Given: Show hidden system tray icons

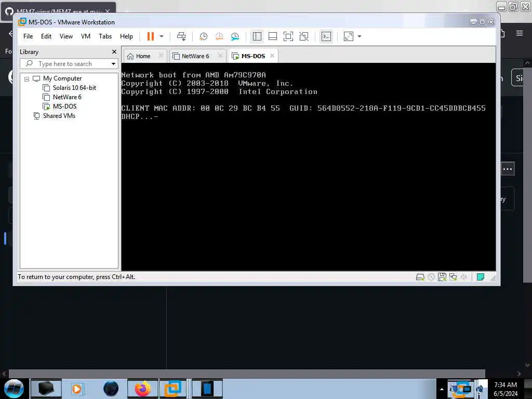Looking at the screenshot, I should tap(442, 389).
